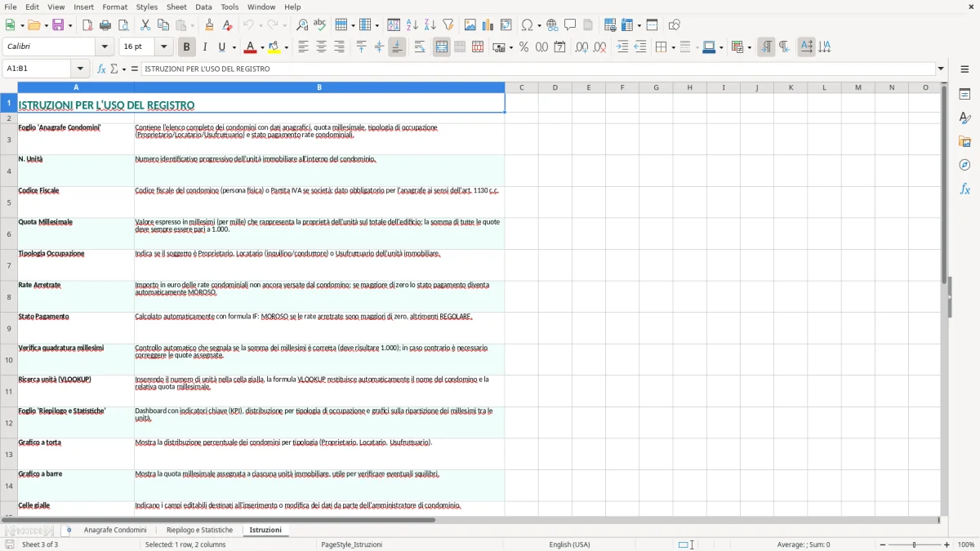Click zoom out minus button
Viewport: 980px width, 551px height.
tap(882, 544)
